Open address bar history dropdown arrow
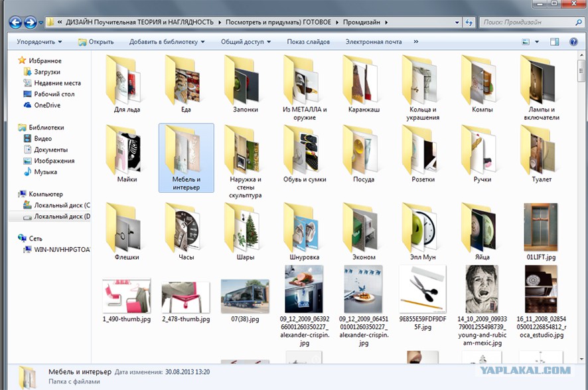 [x=457, y=23]
